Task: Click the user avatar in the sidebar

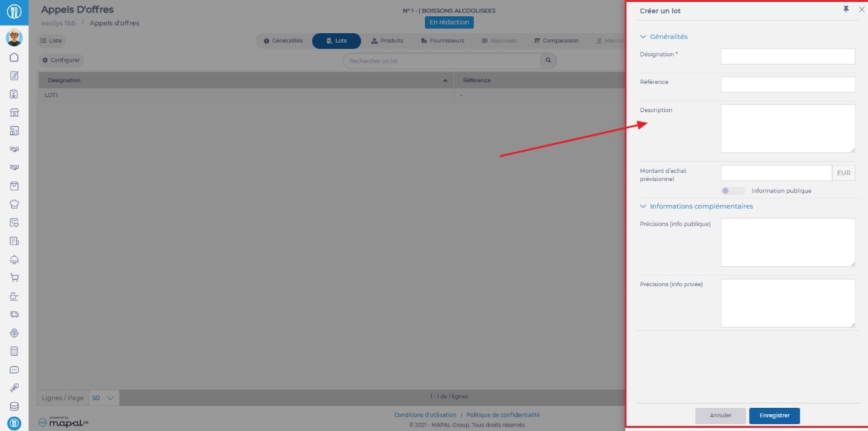Action: [14, 38]
